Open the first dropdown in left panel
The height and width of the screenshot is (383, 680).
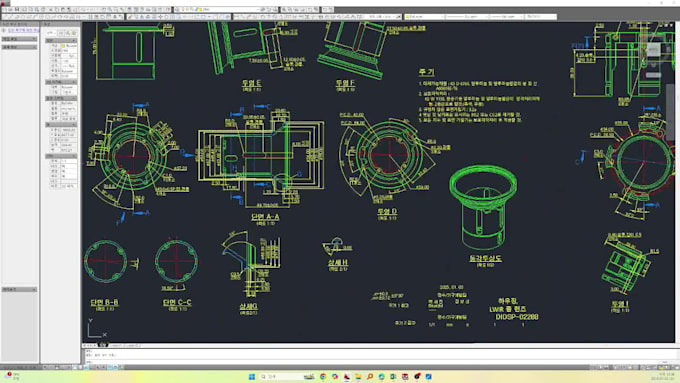20,39
